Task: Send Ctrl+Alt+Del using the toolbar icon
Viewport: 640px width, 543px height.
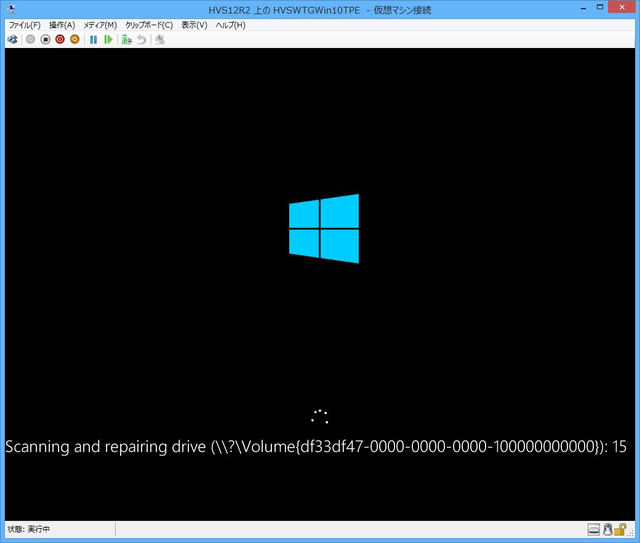Action: pyautogui.click(x=13, y=40)
